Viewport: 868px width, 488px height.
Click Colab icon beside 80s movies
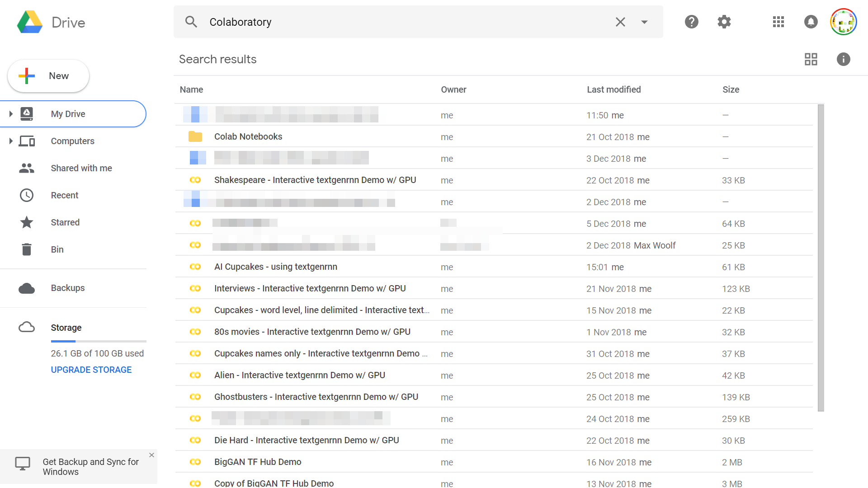pyautogui.click(x=195, y=332)
